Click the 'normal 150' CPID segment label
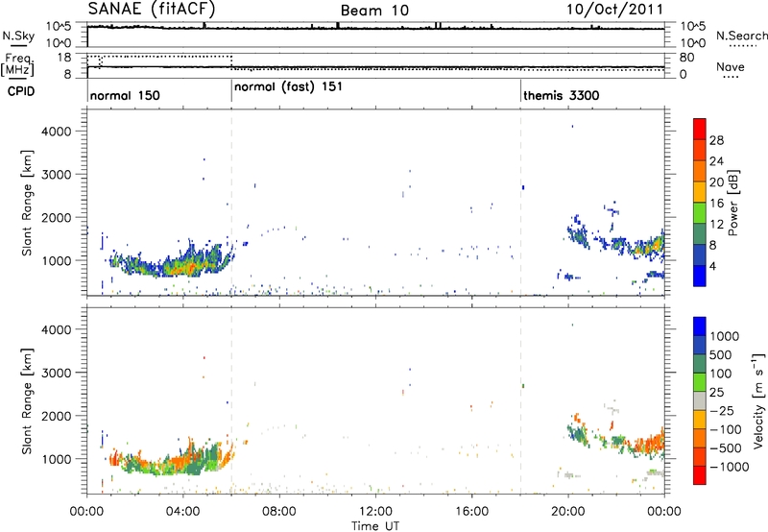The height and width of the screenshot is (532, 768). (x=125, y=95)
